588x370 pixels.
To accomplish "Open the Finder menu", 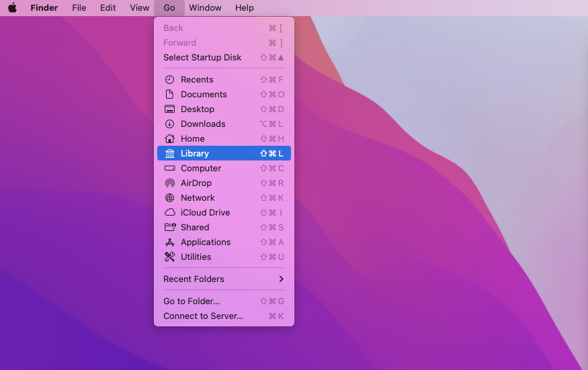I will pos(44,7).
